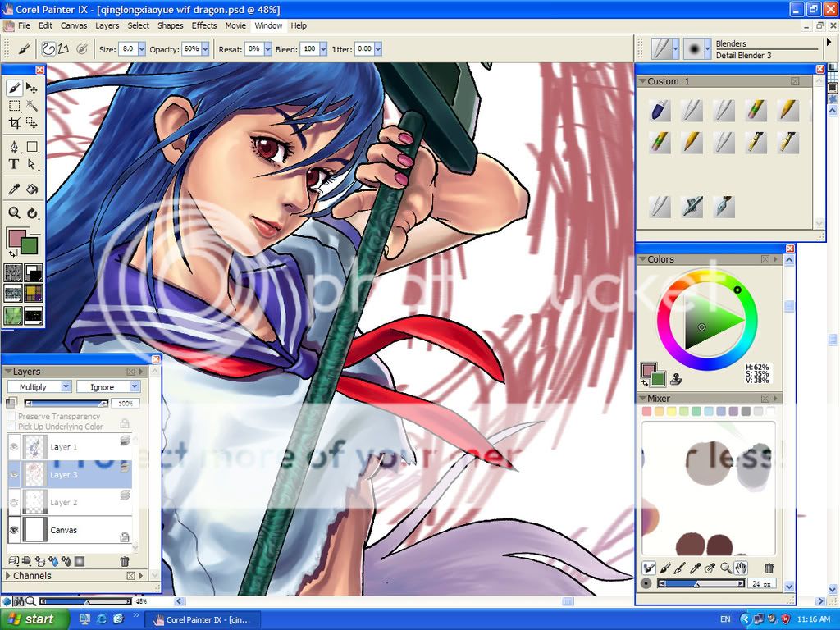Open the Layers menu
This screenshot has height=630, width=840.
107,25
